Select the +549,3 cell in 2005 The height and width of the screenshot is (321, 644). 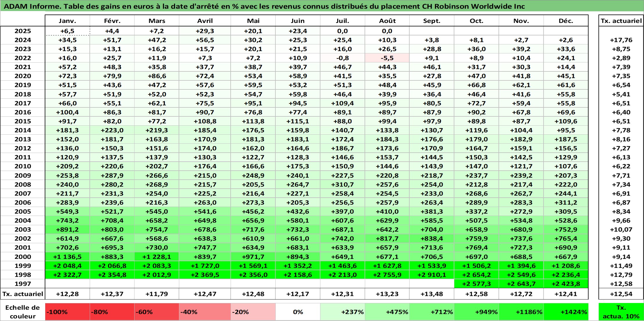[67, 212]
